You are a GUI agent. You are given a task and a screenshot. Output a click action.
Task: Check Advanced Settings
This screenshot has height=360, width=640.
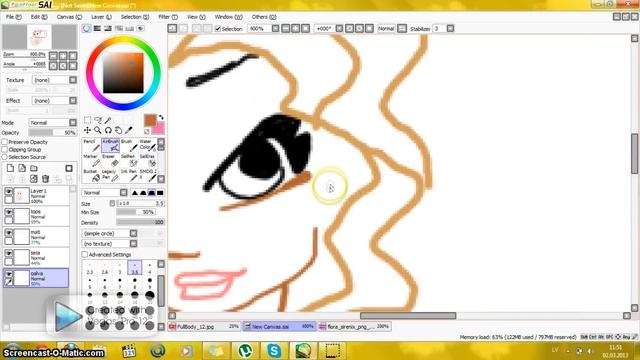[x=85, y=254]
